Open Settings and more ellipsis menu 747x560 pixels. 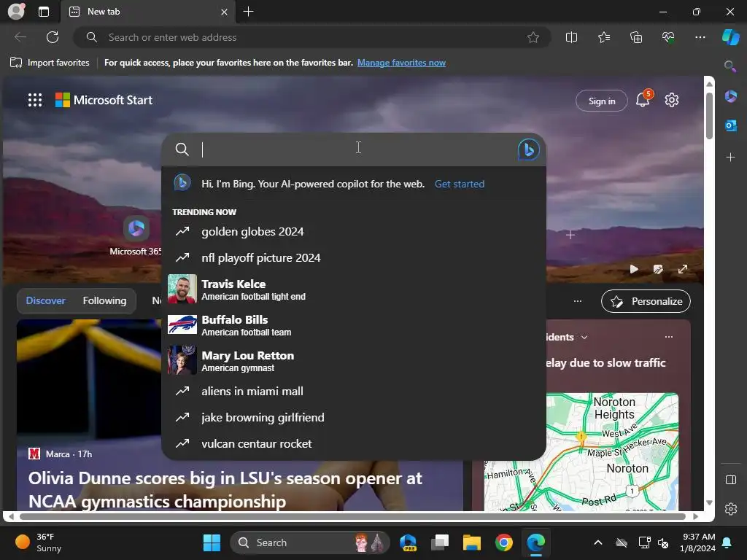[x=700, y=37]
